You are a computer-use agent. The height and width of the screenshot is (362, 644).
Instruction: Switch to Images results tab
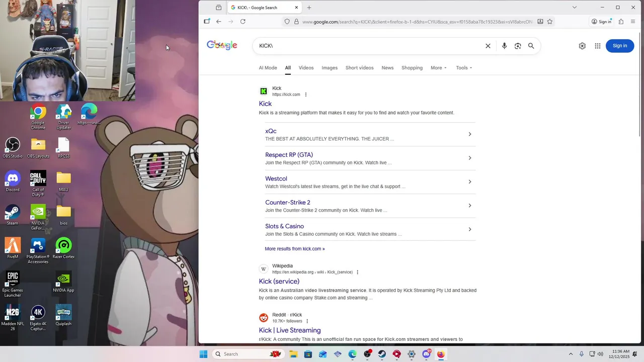[x=330, y=68]
